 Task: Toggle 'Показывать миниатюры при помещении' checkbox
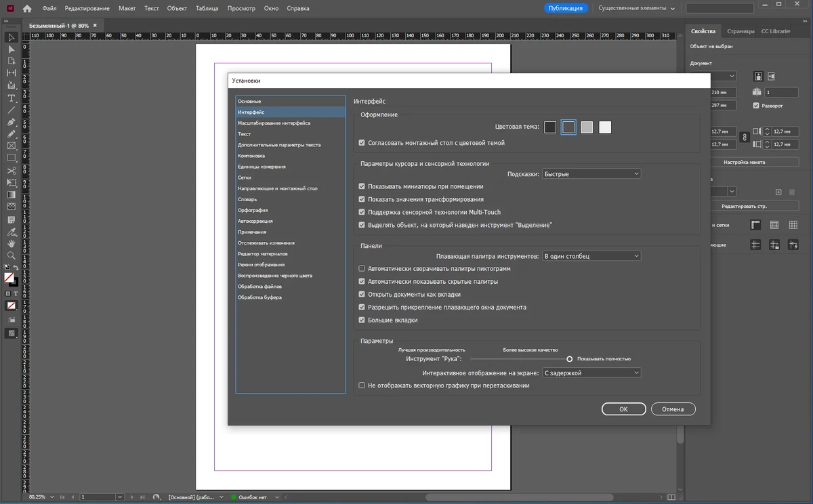pos(362,186)
